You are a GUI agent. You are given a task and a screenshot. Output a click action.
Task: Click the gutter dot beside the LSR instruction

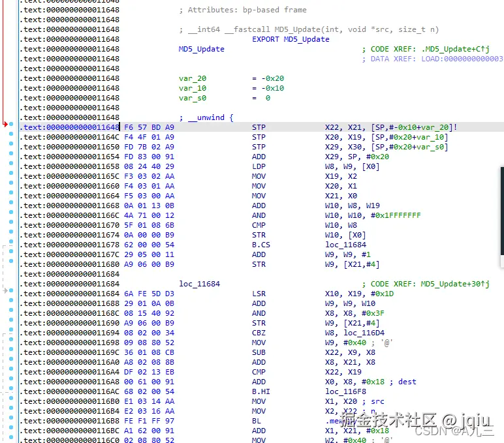[x=11, y=290]
